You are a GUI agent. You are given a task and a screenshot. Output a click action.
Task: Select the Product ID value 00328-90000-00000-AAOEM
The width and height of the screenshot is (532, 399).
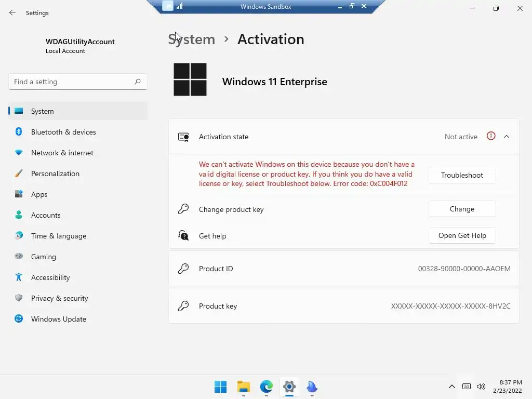pos(464,269)
